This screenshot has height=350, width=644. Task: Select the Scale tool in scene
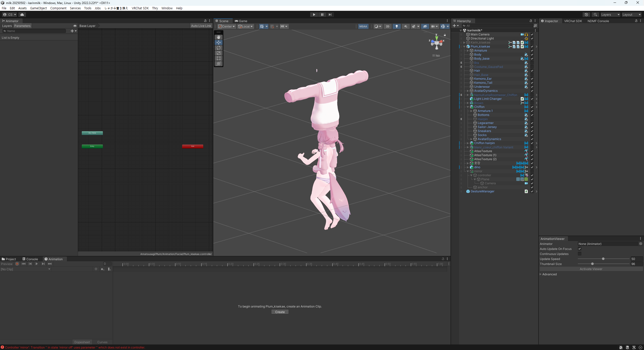pyautogui.click(x=218, y=53)
